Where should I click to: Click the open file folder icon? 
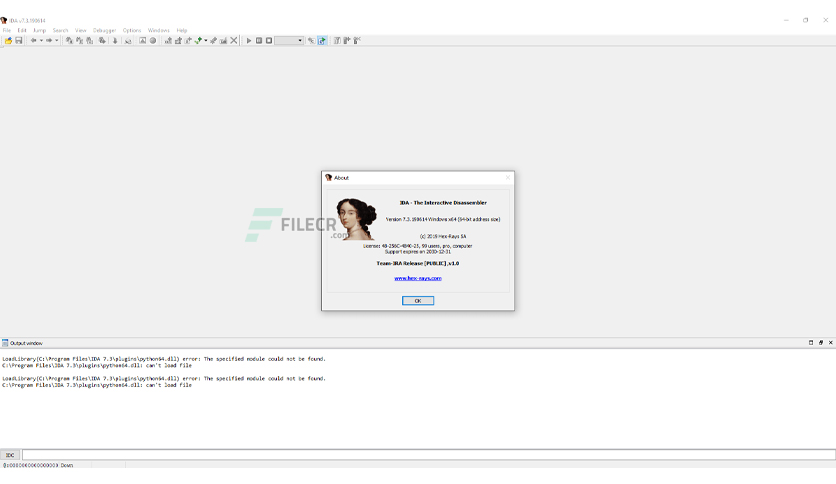click(9, 41)
